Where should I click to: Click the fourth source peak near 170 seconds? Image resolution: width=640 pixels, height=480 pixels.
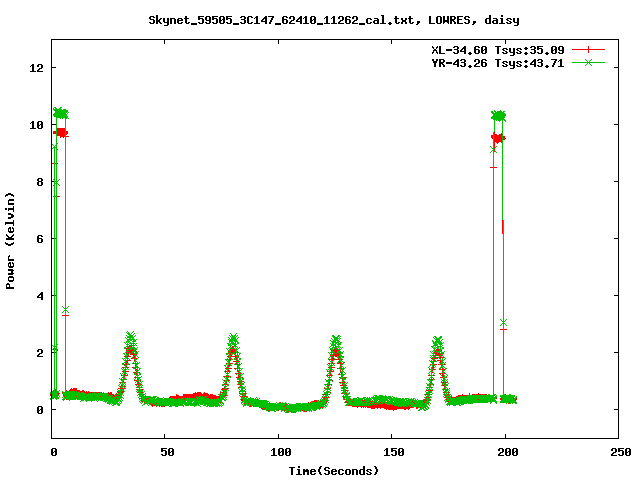[438, 371]
